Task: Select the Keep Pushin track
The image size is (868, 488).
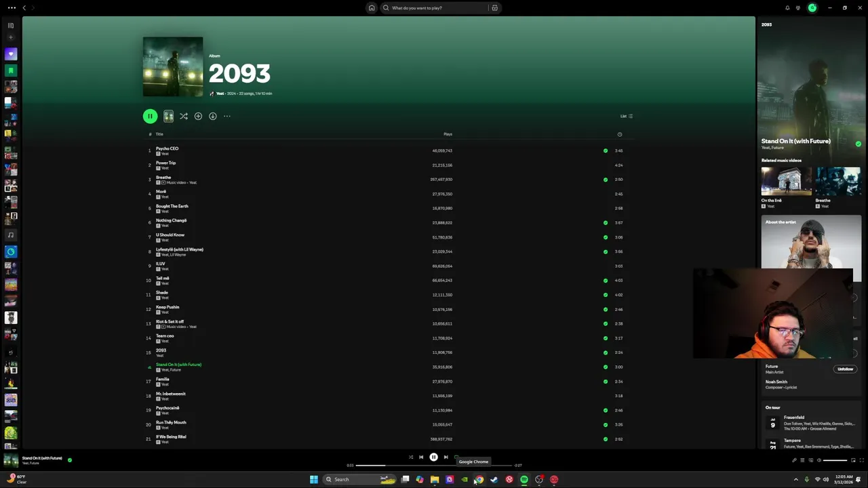Action: tap(167, 307)
